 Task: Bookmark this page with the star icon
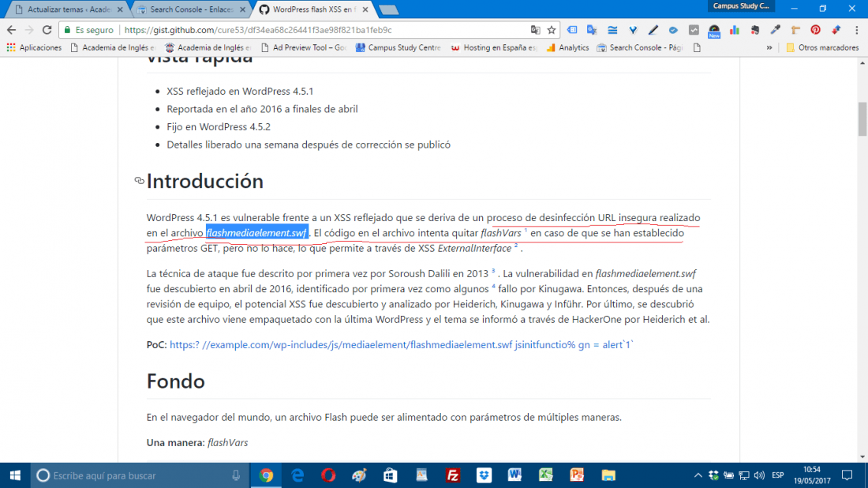[x=552, y=30]
